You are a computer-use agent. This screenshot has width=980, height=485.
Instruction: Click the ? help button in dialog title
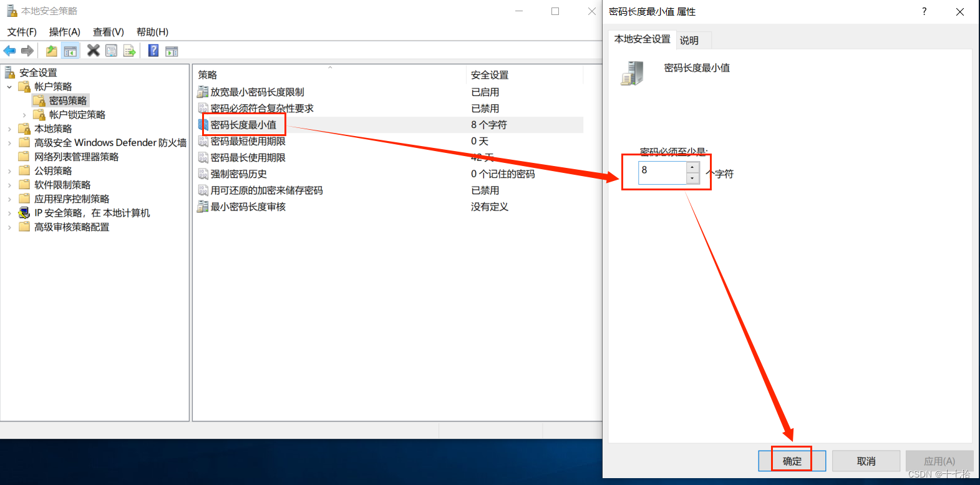point(924,11)
